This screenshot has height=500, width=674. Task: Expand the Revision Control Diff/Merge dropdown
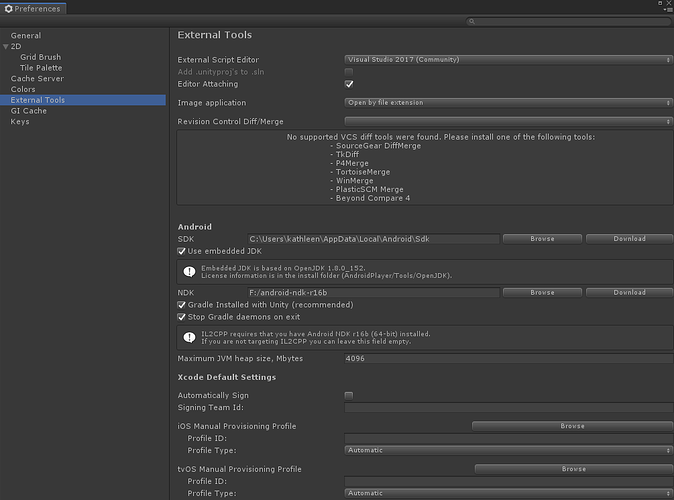point(507,121)
